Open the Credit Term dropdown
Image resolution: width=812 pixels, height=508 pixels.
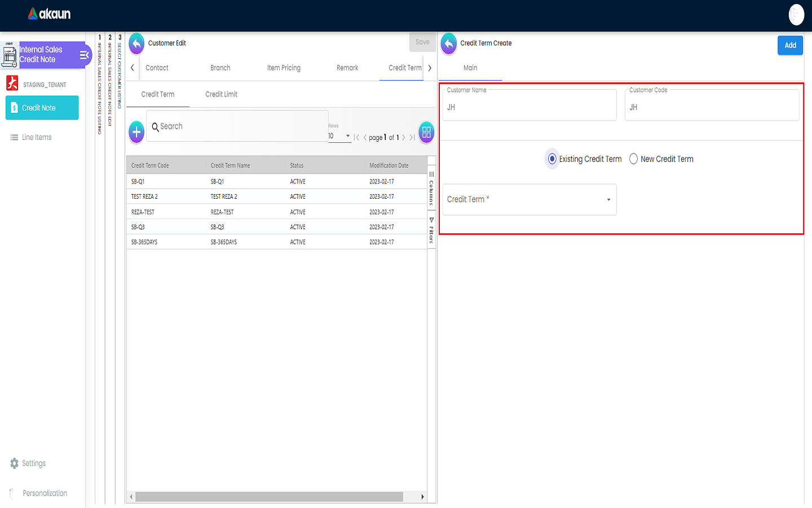pos(529,200)
